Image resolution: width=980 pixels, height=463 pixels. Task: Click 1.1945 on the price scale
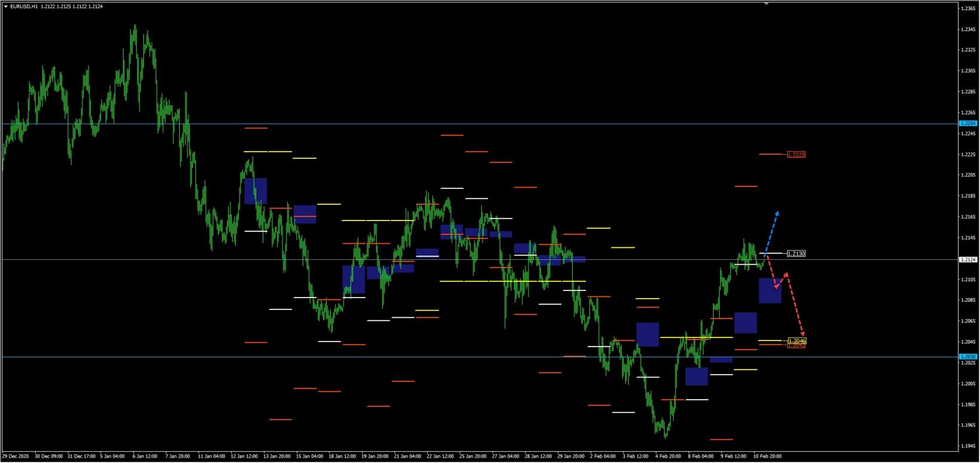point(968,447)
